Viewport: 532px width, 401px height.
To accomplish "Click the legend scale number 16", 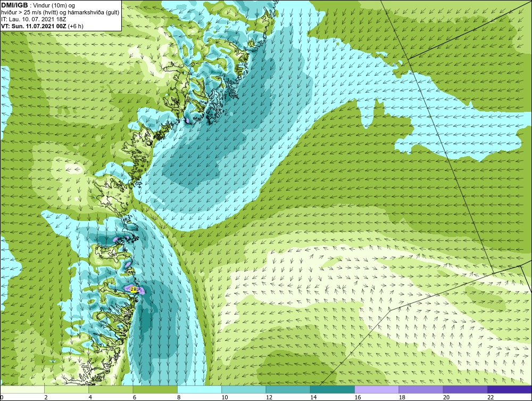I will [358, 397].
